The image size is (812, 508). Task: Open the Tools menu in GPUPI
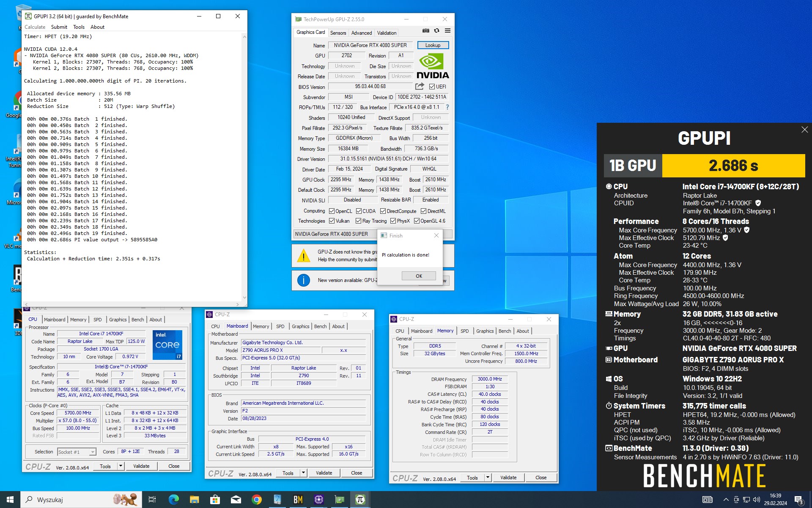(79, 27)
